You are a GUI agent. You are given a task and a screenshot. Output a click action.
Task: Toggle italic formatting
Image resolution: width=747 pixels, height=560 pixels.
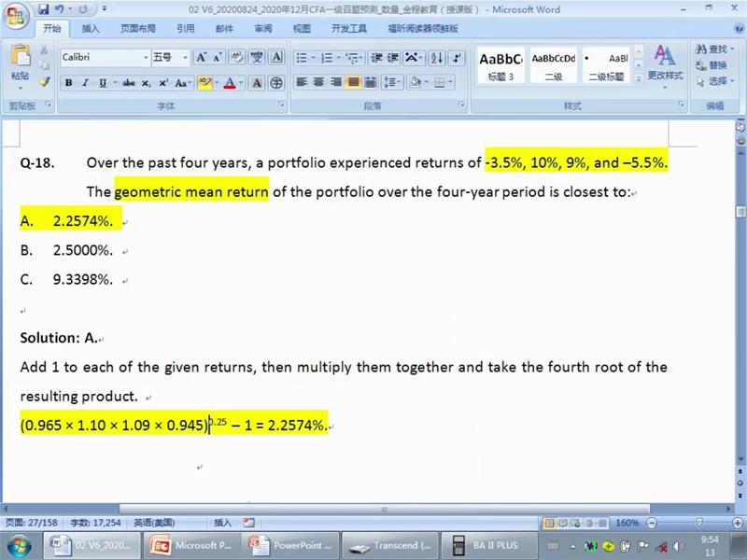tap(84, 83)
